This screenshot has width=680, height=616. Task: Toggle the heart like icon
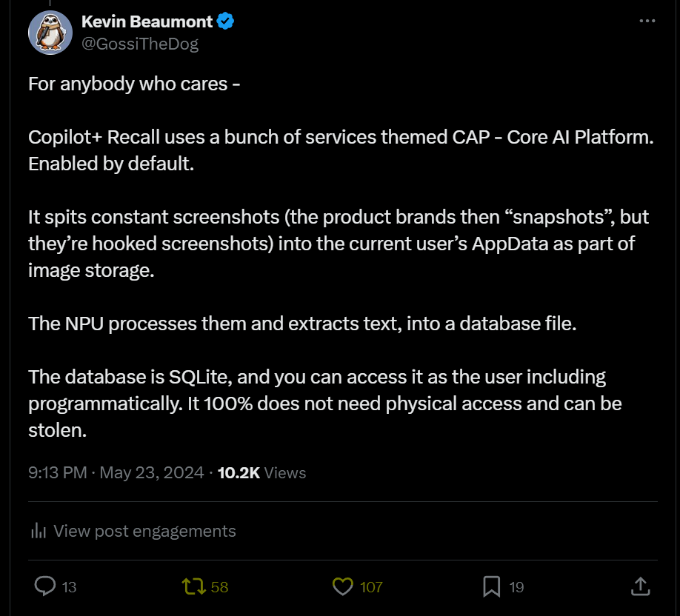click(343, 586)
